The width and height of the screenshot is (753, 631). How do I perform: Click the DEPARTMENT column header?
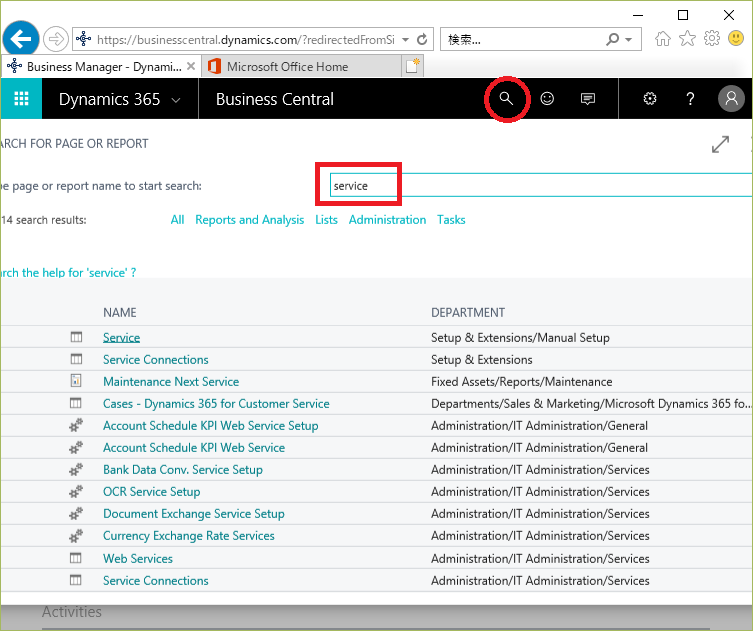pyautogui.click(x=468, y=313)
